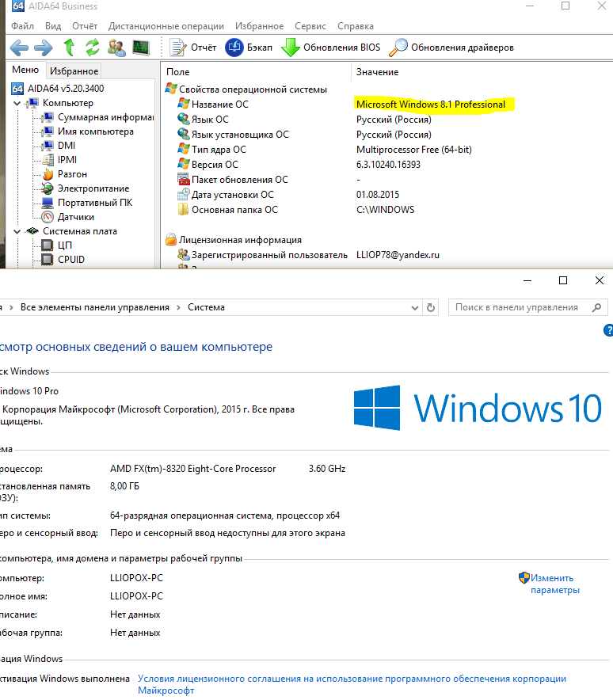Select the Тип ядра ОС row
The width and height of the screenshot is (613, 700).
point(211,150)
